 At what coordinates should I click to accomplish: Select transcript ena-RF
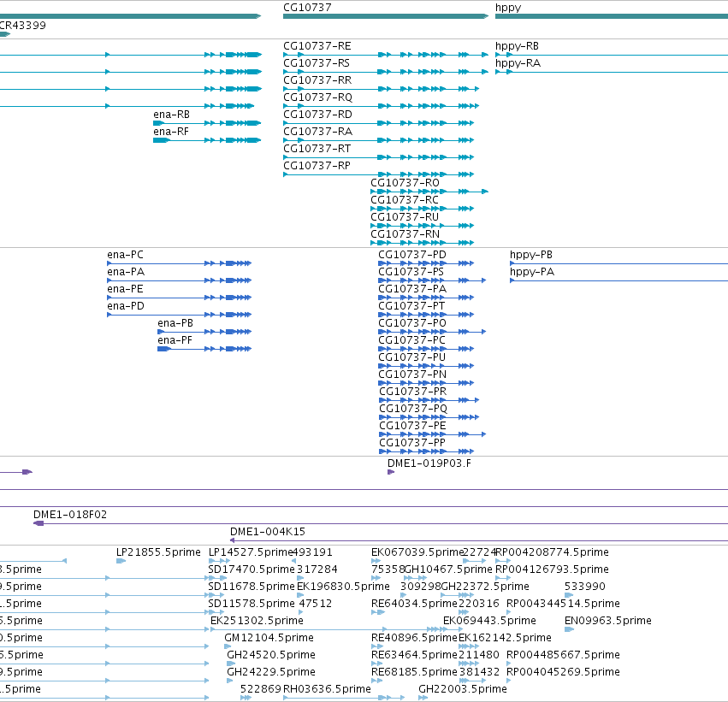(171, 132)
